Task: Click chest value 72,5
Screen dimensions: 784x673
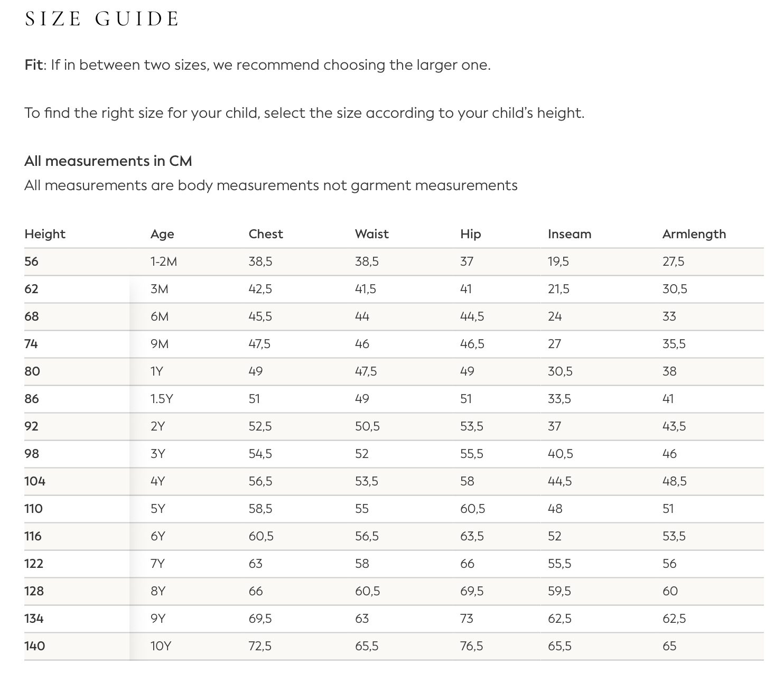Action: 260,646
